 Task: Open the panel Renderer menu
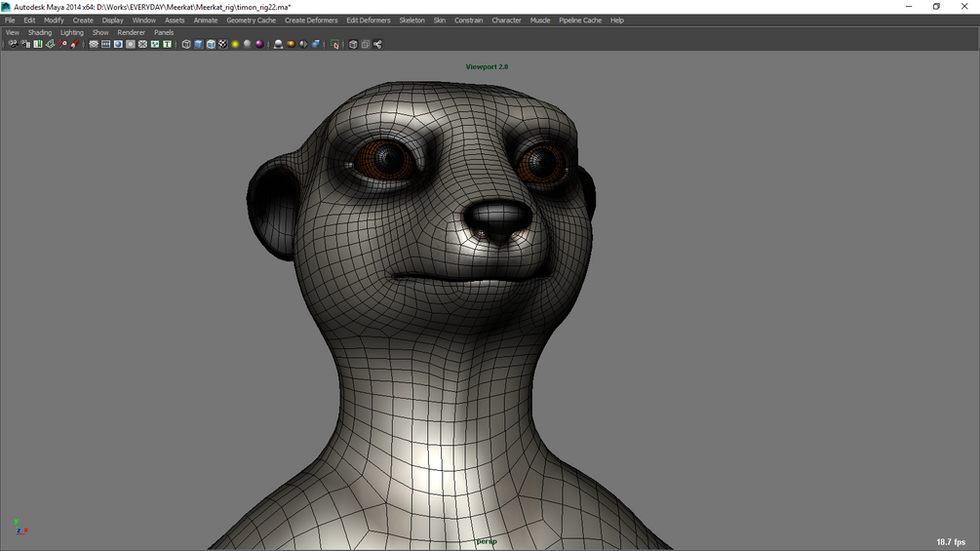click(x=132, y=32)
